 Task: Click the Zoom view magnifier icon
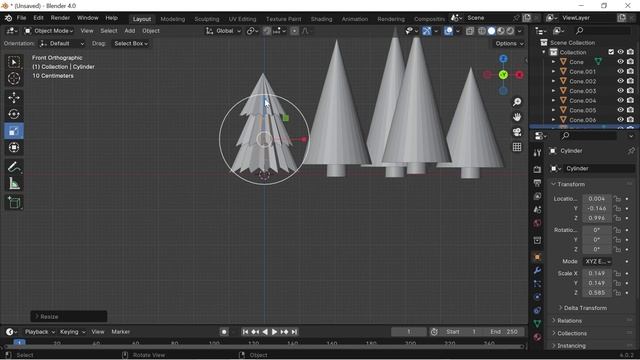click(x=517, y=102)
